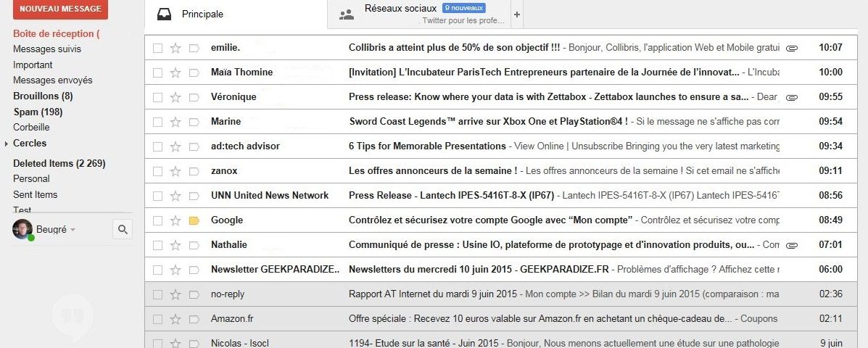This screenshot has width=868, height=348.
Task: Star the Maïa Thomine email
Action: click(175, 72)
